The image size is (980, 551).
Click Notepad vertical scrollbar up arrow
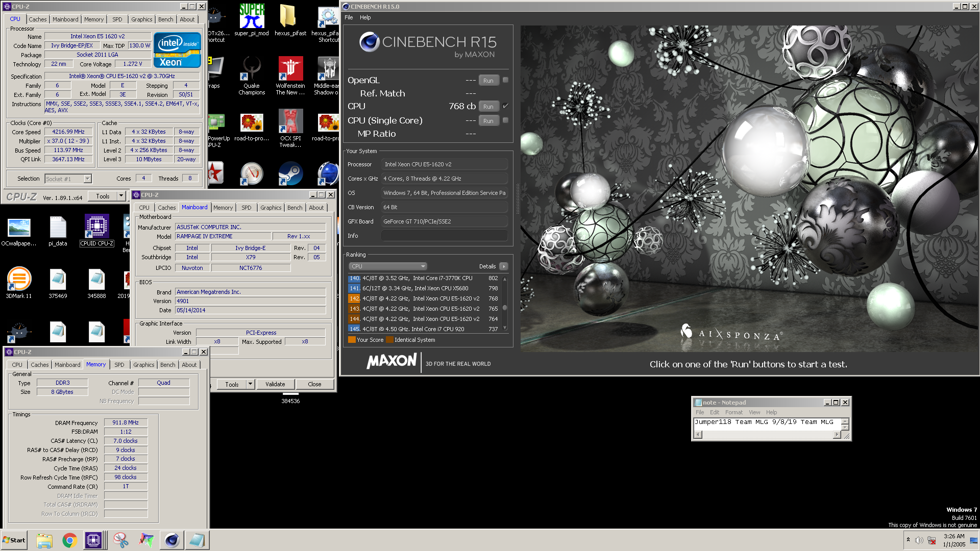click(x=845, y=421)
